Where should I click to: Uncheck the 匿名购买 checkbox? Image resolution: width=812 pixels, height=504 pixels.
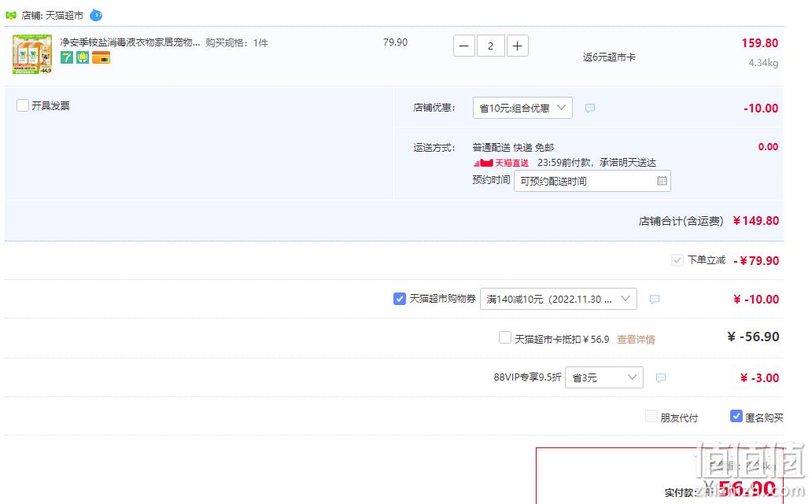[x=736, y=416]
